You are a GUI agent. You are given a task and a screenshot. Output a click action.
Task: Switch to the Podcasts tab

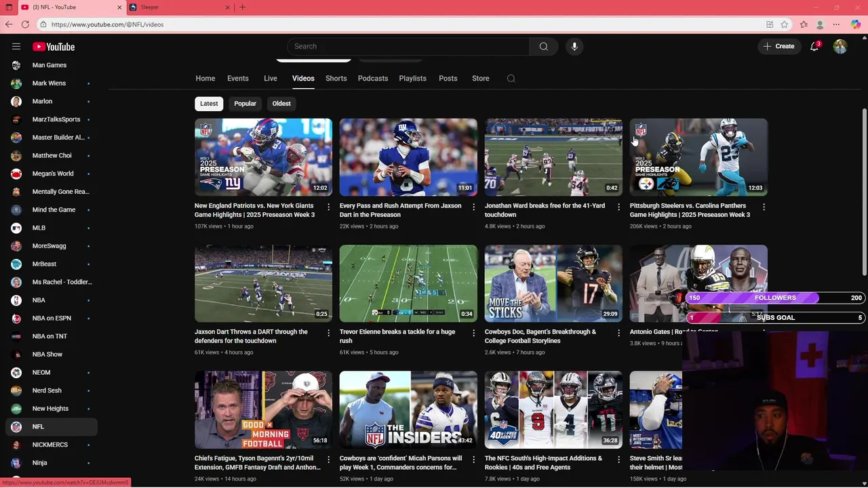pos(373,79)
